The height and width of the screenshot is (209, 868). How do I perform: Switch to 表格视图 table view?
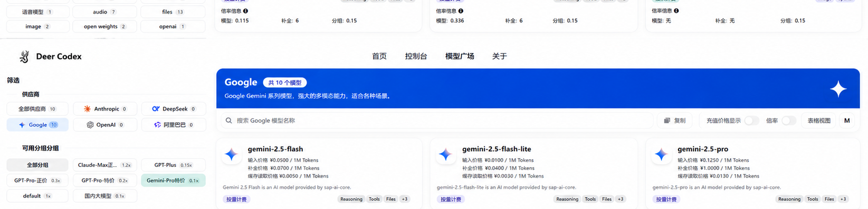(x=819, y=121)
